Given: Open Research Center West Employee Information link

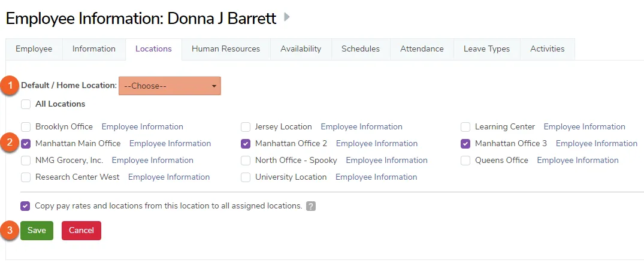Looking at the screenshot, I should (x=169, y=177).
